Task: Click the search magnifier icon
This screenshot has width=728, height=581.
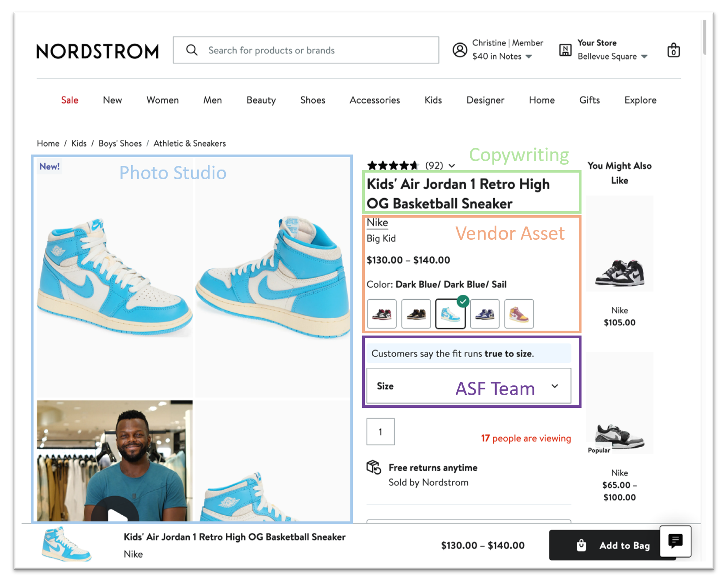Action: pyautogui.click(x=192, y=50)
